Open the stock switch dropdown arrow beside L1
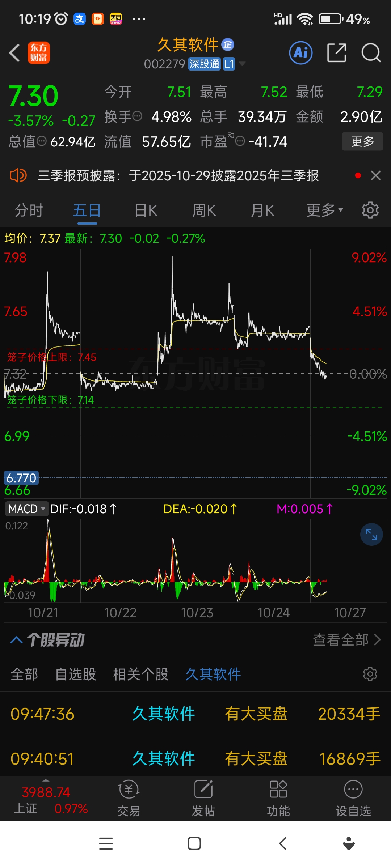391x868 pixels. (242, 64)
